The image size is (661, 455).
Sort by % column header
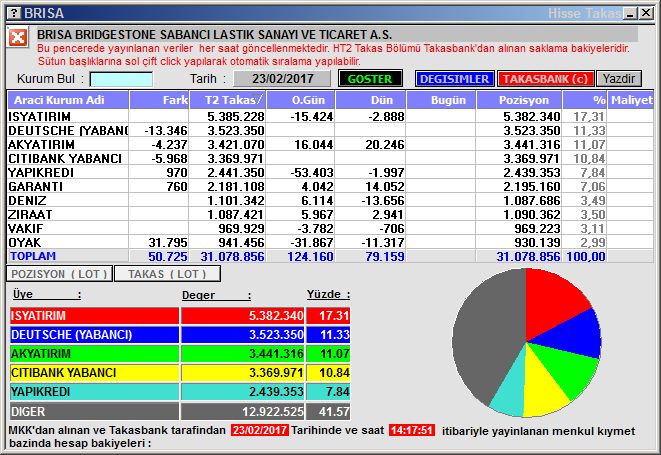(x=585, y=100)
